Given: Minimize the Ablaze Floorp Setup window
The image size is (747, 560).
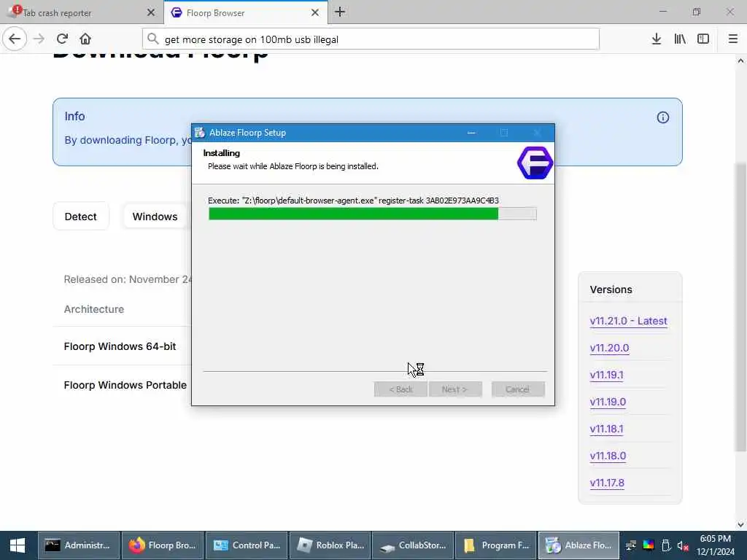Looking at the screenshot, I should point(471,133).
